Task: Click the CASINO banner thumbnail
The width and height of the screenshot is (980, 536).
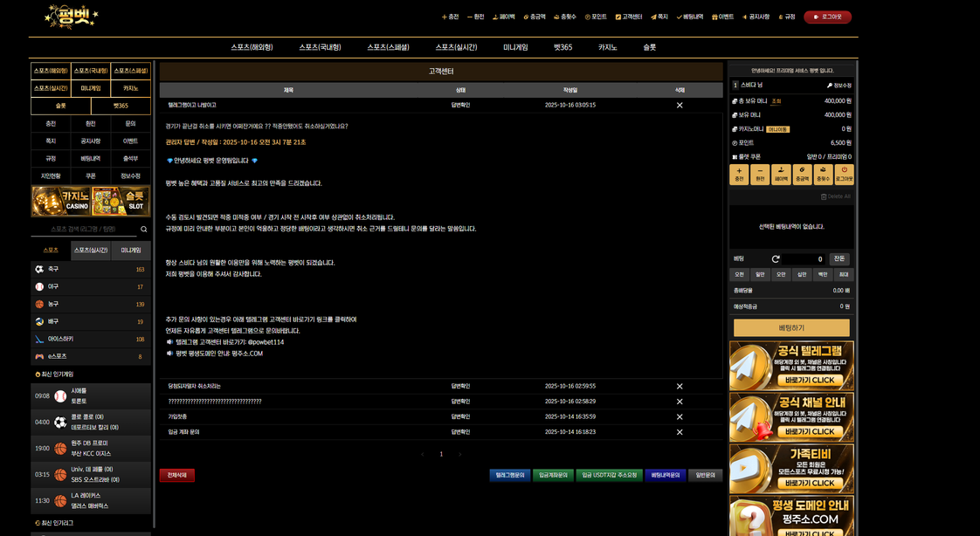Action: [61, 201]
